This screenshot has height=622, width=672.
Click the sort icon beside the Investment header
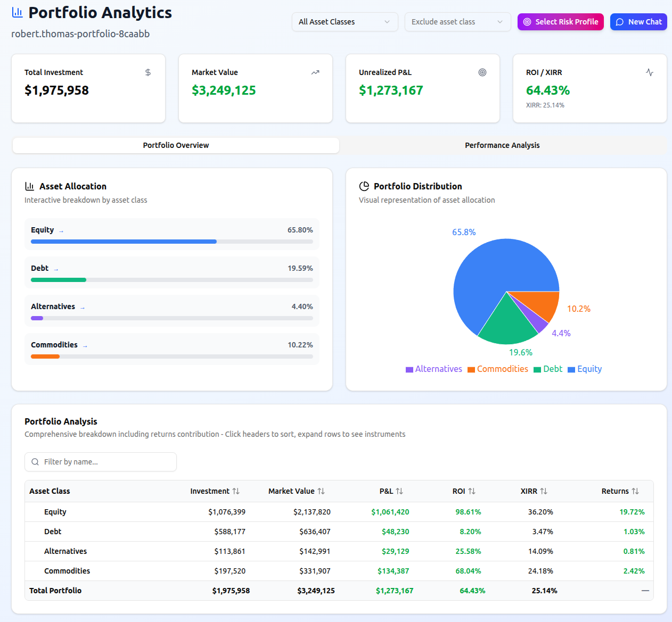(x=236, y=491)
